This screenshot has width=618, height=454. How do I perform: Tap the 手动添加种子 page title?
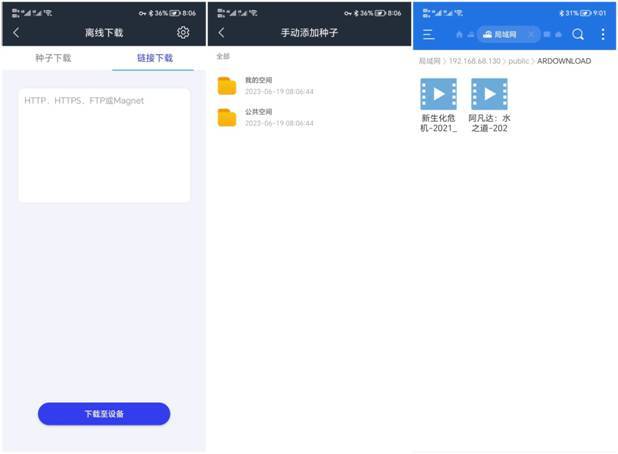click(309, 33)
